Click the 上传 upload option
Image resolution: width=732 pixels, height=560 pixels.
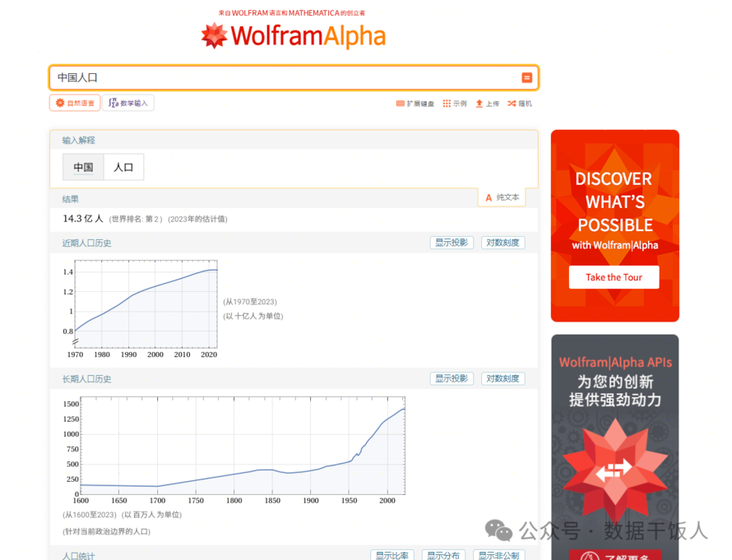[488, 104]
